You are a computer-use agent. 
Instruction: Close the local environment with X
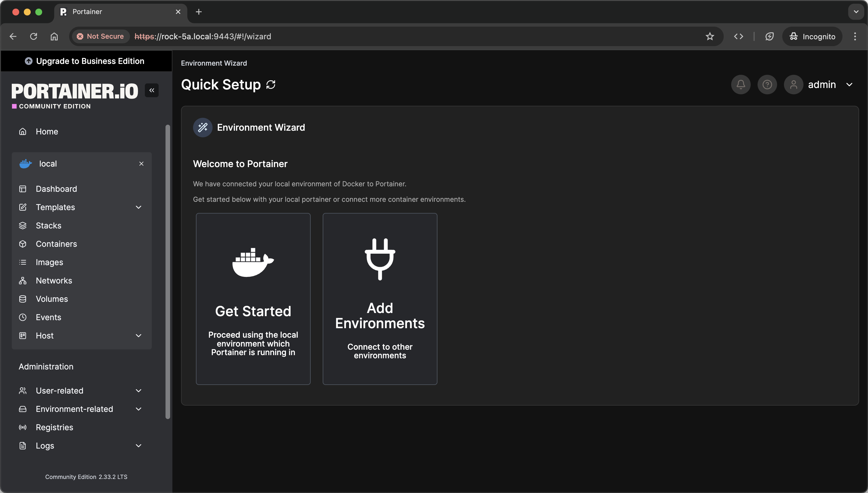[141, 164]
